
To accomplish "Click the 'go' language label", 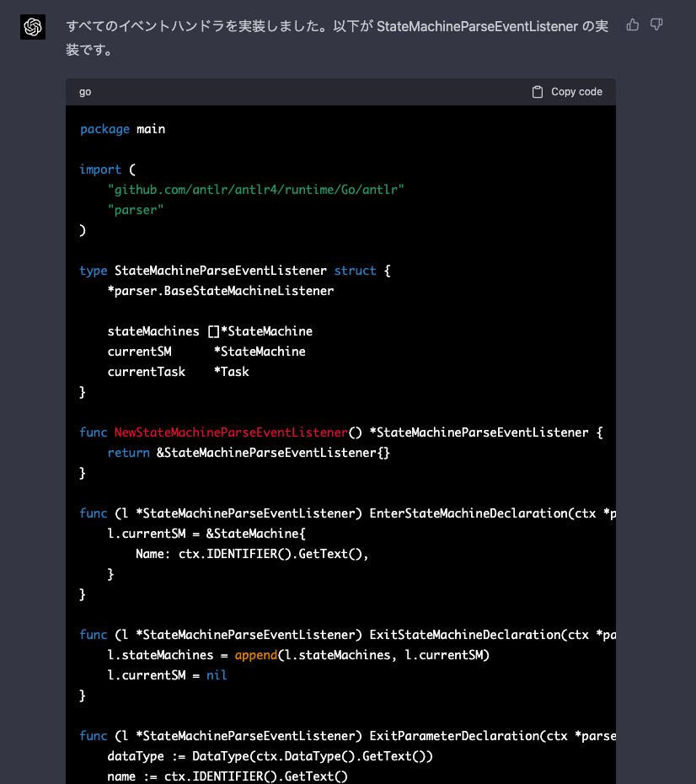I will [85, 92].
